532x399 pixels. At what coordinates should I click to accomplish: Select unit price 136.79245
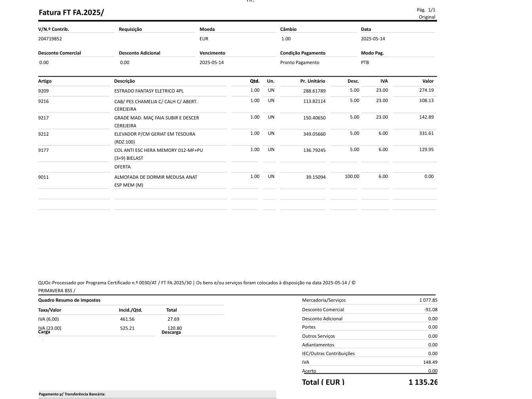click(x=314, y=150)
